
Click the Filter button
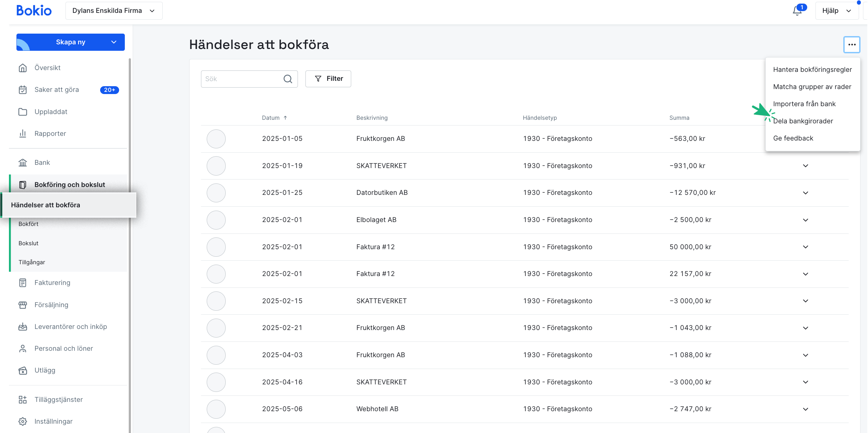pyautogui.click(x=328, y=79)
